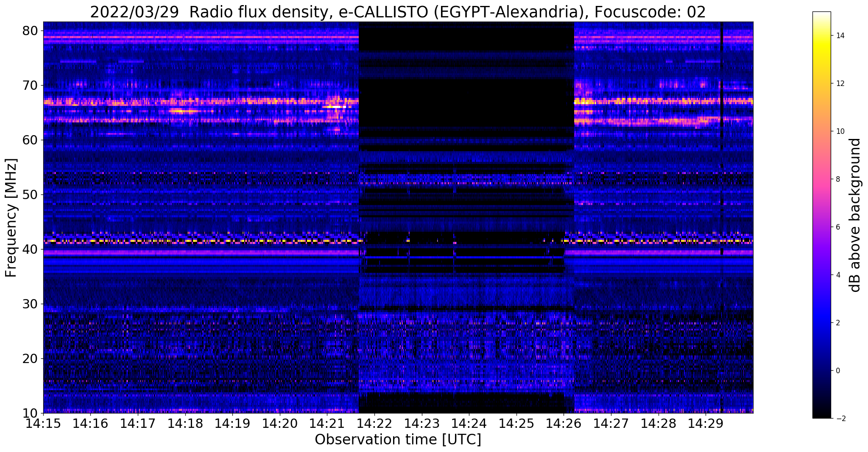Click the 14:18 time tick label

coord(185,424)
